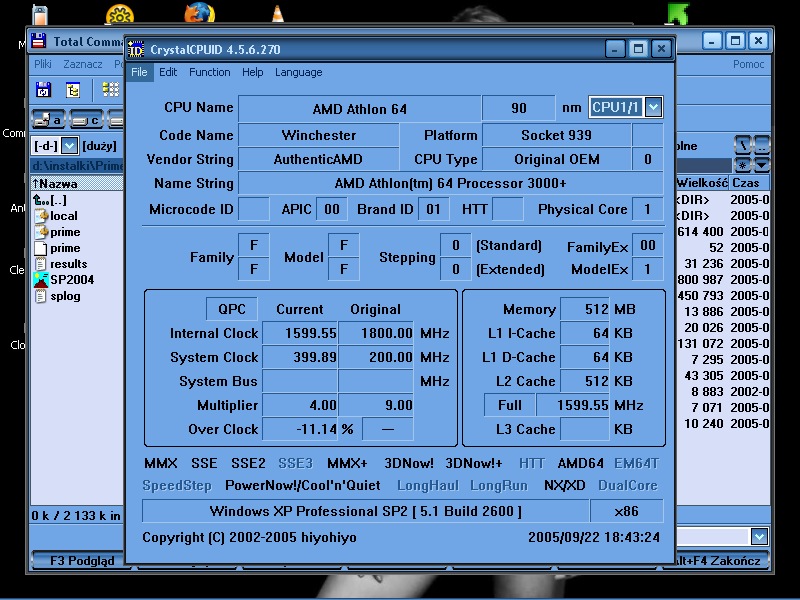The width and height of the screenshot is (800, 600).
Task: Click the folder icon beside 'local'
Action: coord(41,216)
